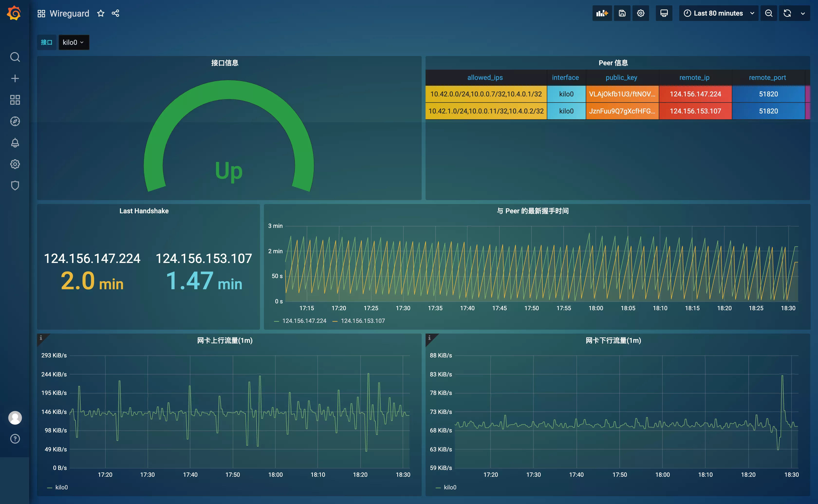818x504 pixels.
Task: Save the dashboard with disk icon
Action: coord(622,13)
